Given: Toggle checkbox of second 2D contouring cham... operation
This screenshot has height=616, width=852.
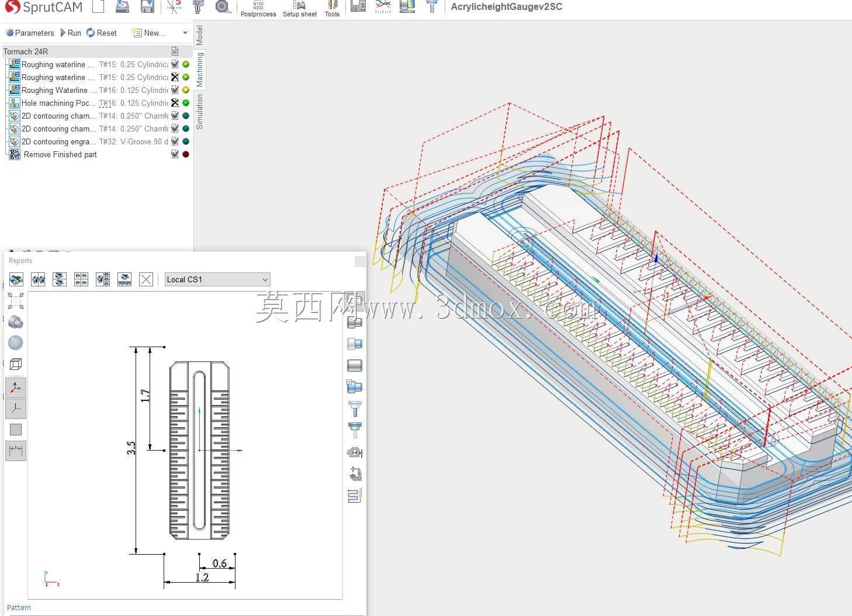Looking at the screenshot, I should pyautogui.click(x=175, y=129).
